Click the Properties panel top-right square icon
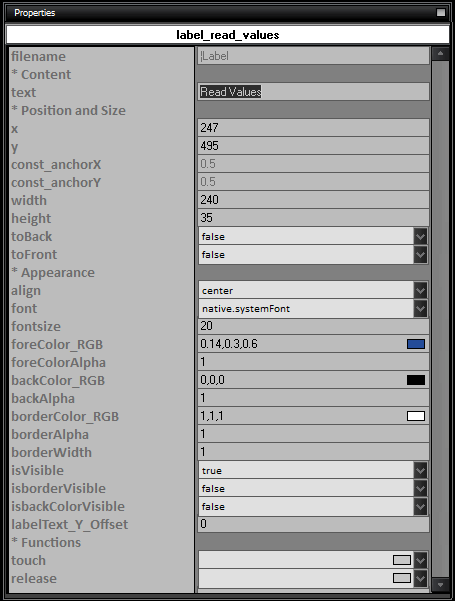Viewport: 455px width, 601px height. click(x=441, y=13)
